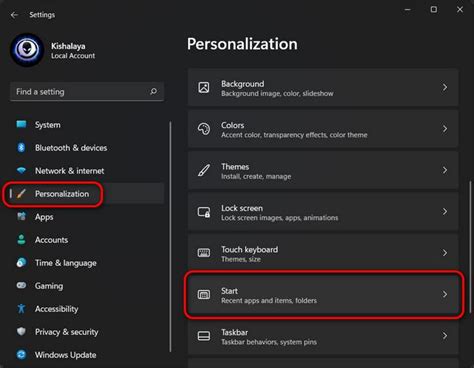Click the Personalization paintbrush icon
Screen dimensions: 474x368
[21, 194]
